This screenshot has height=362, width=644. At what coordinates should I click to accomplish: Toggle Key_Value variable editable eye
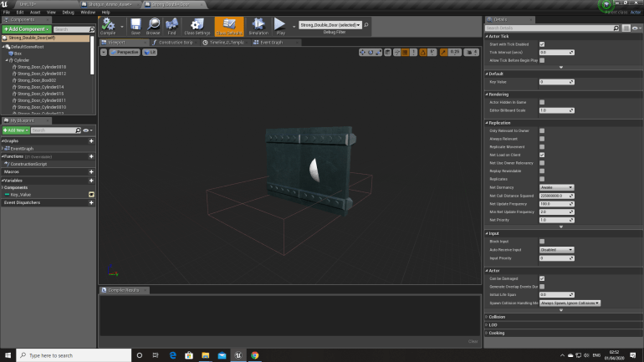[x=91, y=195]
